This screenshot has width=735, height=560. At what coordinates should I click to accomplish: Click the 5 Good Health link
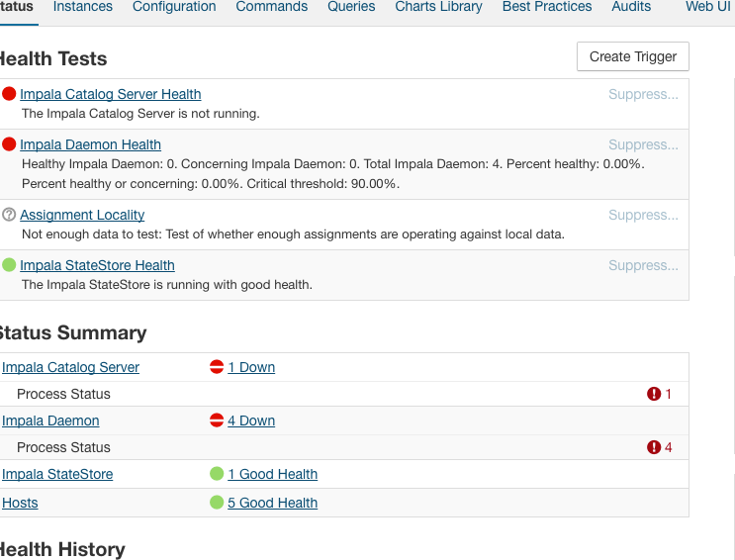(272, 503)
